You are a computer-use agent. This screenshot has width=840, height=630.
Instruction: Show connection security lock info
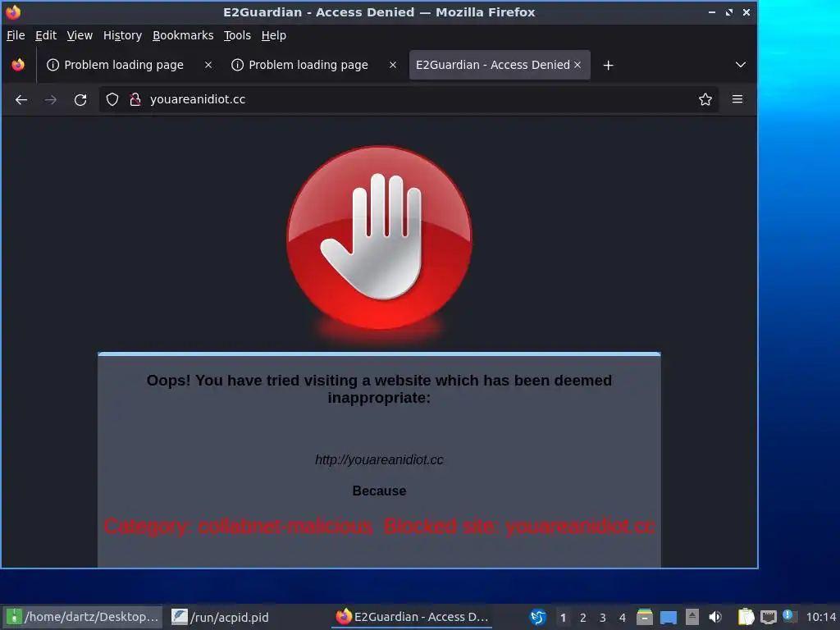(x=135, y=99)
